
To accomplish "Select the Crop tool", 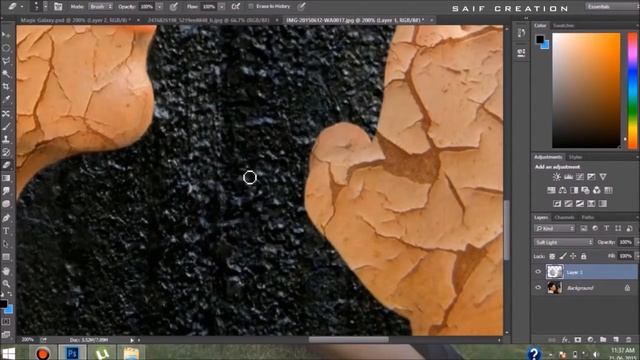I will point(6,87).
